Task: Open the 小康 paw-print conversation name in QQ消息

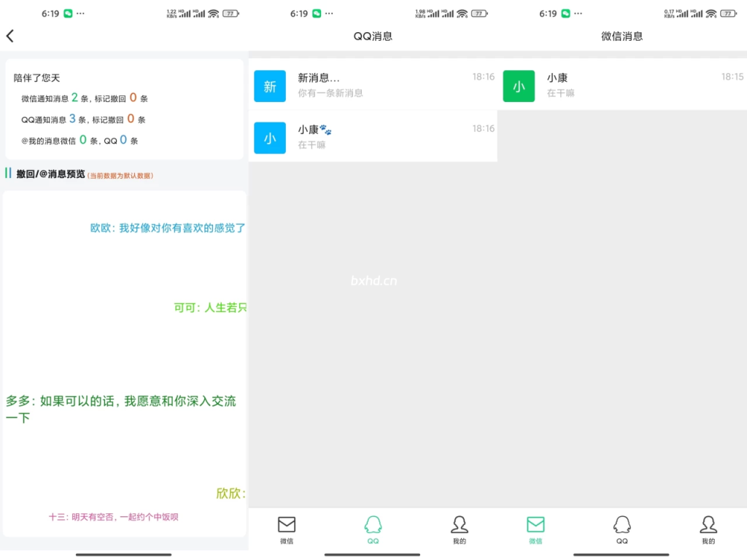Action: click(x=315, y=130)
